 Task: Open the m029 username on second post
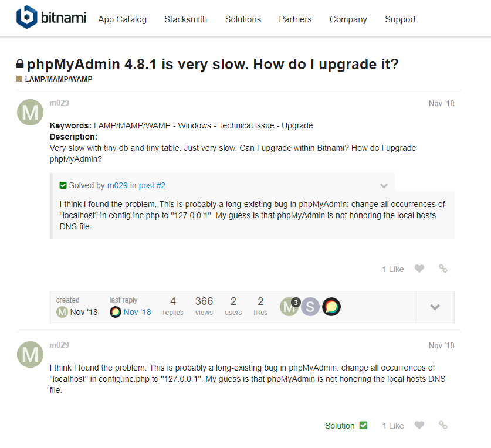[59, 345]
